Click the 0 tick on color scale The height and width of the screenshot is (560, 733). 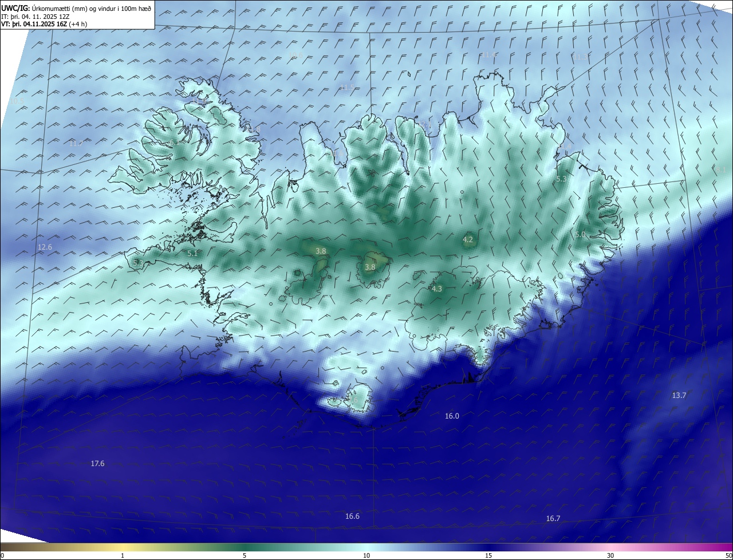coord(2,555)
